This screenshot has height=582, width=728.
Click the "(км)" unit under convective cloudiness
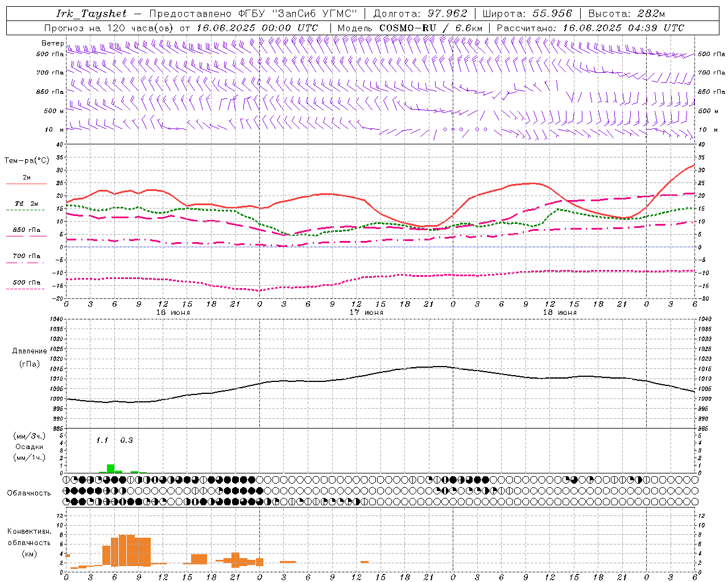(x=30, y=554)
